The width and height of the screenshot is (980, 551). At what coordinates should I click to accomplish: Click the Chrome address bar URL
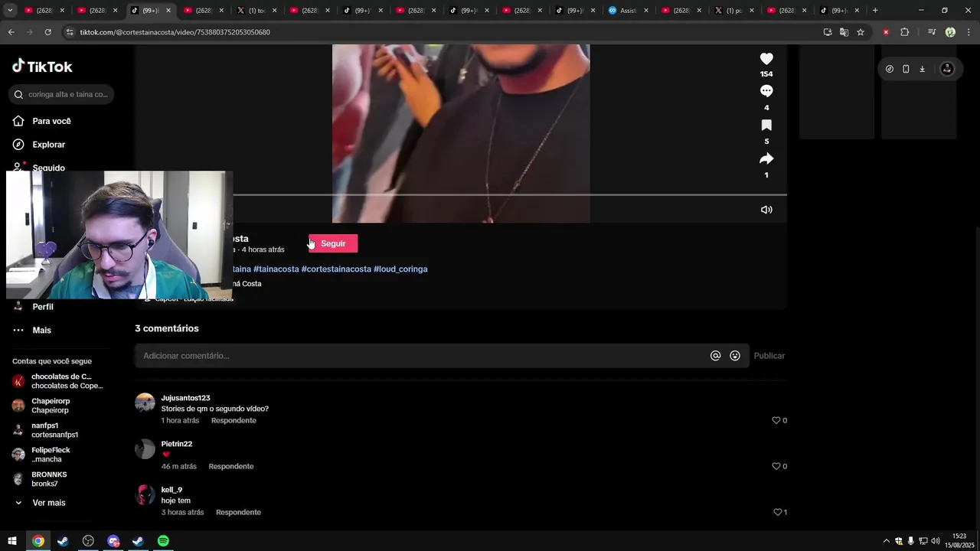pos(175,32)
